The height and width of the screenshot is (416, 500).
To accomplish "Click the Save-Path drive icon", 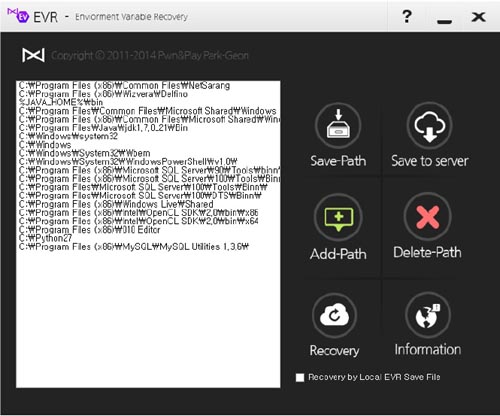I will [x=338, y=126].
